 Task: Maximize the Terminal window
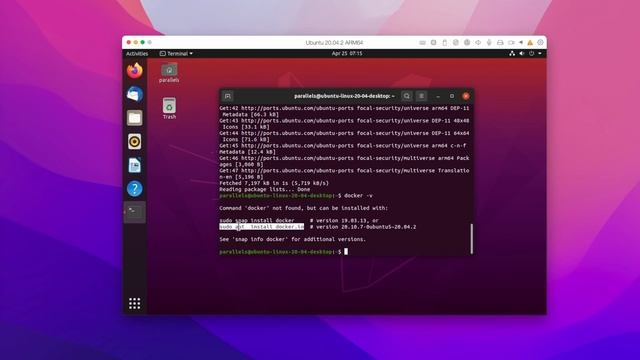tap(452, 96)
